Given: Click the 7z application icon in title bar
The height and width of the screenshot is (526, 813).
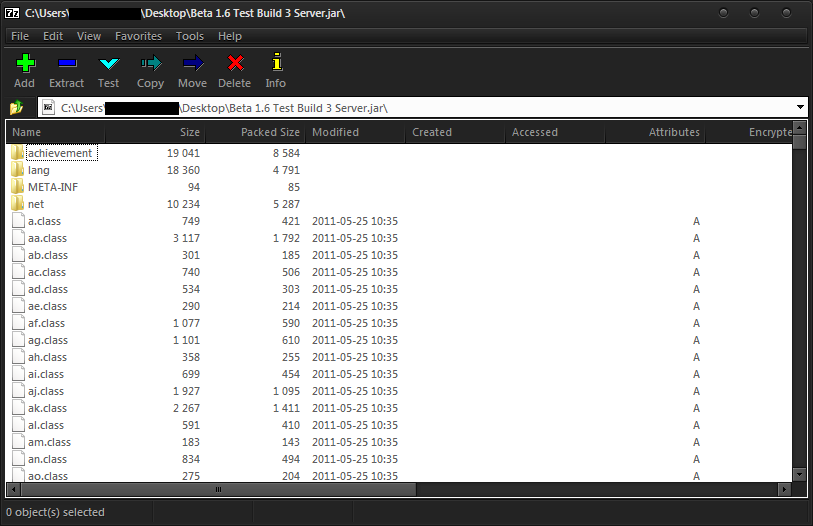Looking at the screenshot, I should [x=12, y=13].
